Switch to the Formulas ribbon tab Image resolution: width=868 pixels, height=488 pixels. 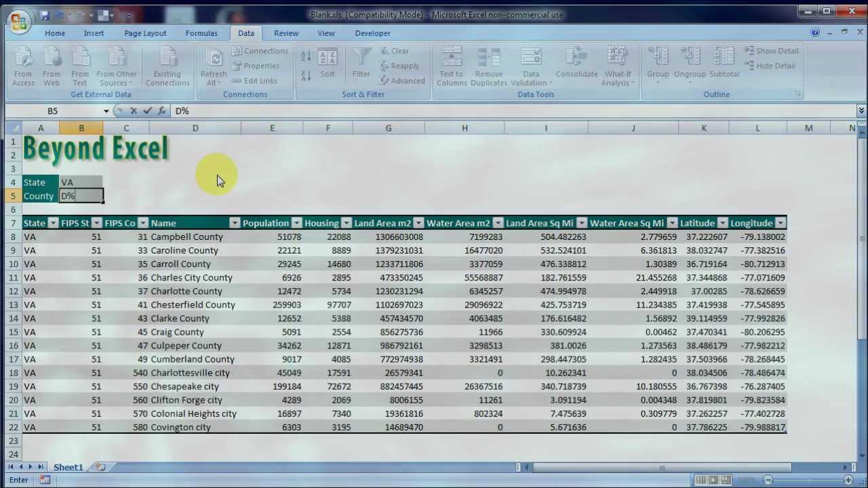[x=201, y=33]
